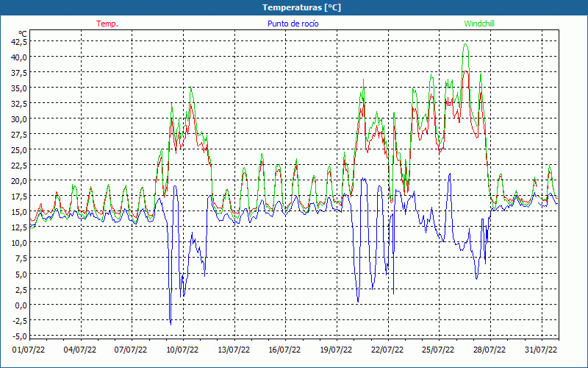Click the 35,0 y-axis value
588x368 pixels.
(x=19, y=88)
